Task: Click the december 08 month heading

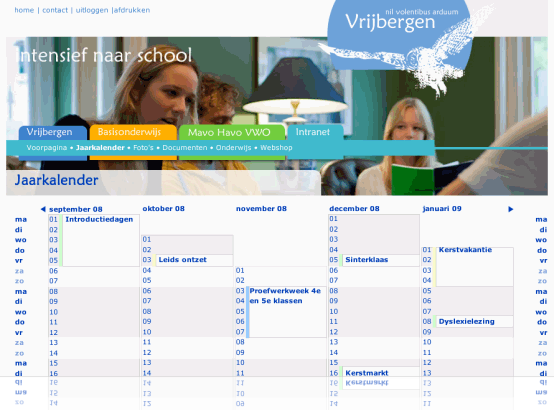Action: coord(354,209)
